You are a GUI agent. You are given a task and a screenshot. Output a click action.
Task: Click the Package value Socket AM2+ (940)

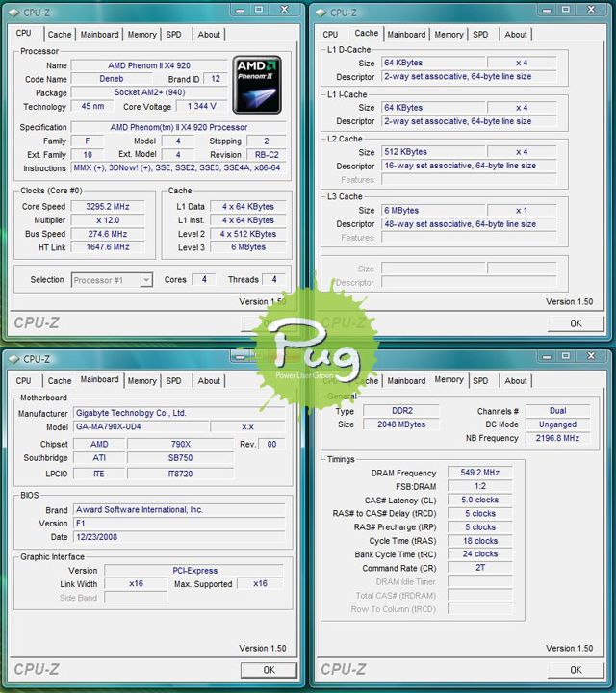point(149,92)
